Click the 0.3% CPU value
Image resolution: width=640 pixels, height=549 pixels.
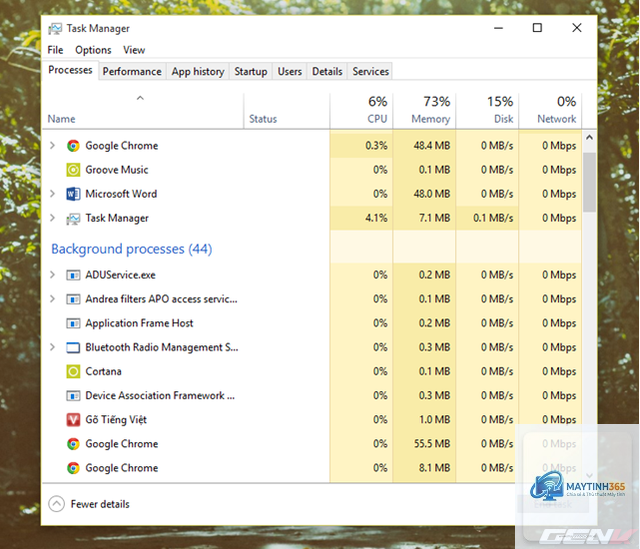pos(376,146)
